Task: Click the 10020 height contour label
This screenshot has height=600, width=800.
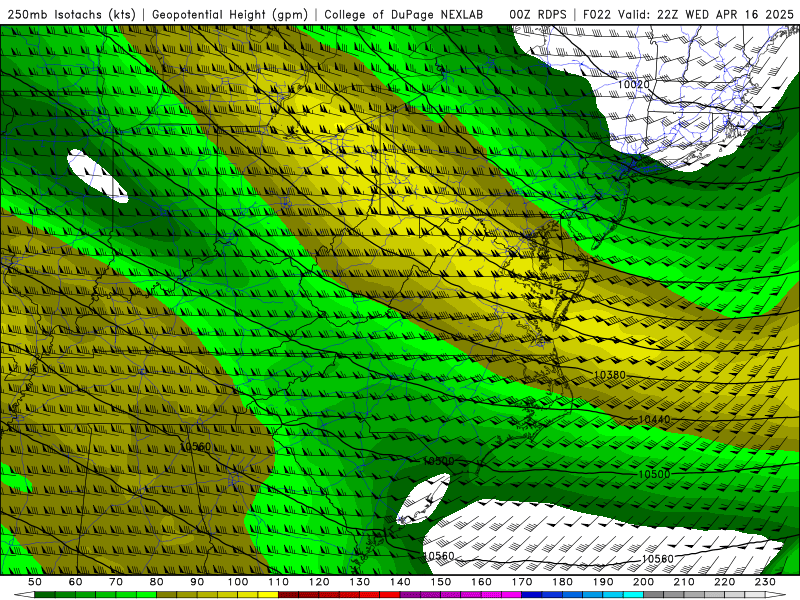Action: pos(633,84)
